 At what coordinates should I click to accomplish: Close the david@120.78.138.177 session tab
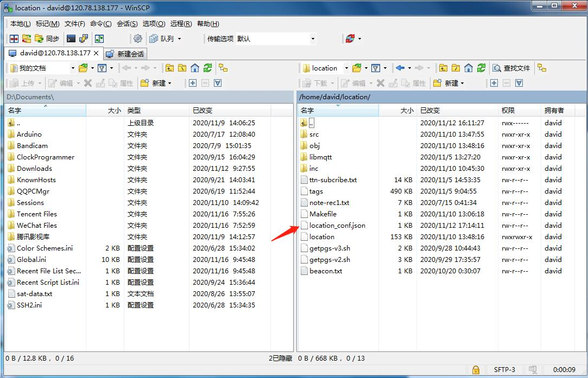pos(97,53)
